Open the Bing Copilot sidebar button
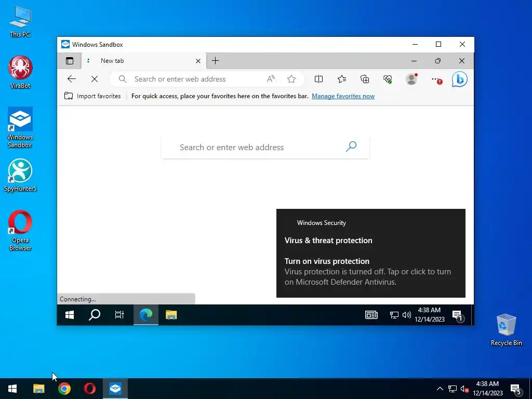The width and height of the screenshot is (532, 399). [460, 79]
